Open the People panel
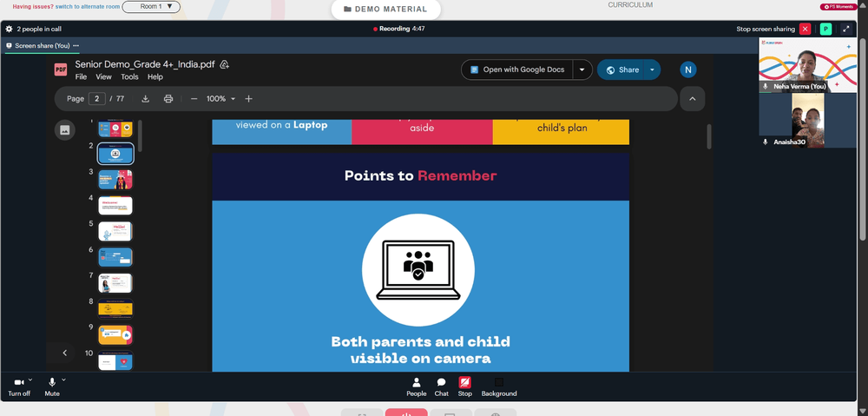This screenshot has width=868, height=416. coord(417,386)
